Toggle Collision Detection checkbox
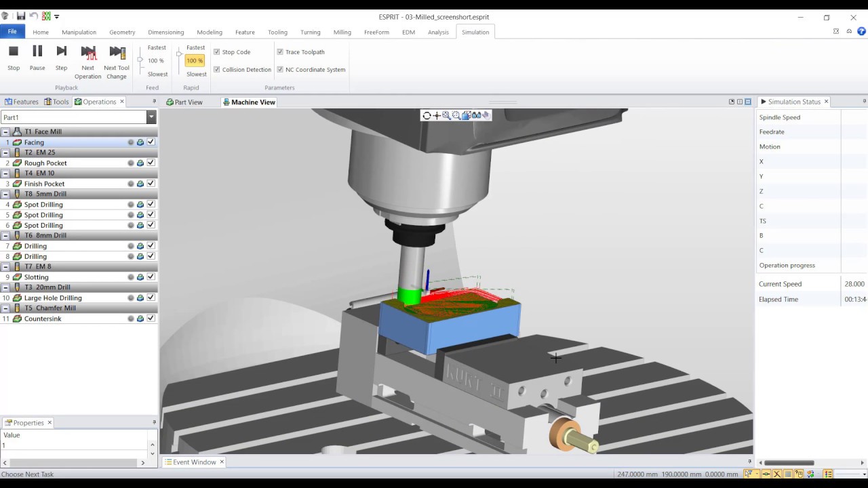Screen dimensions: 868x488 coord(217,69)
